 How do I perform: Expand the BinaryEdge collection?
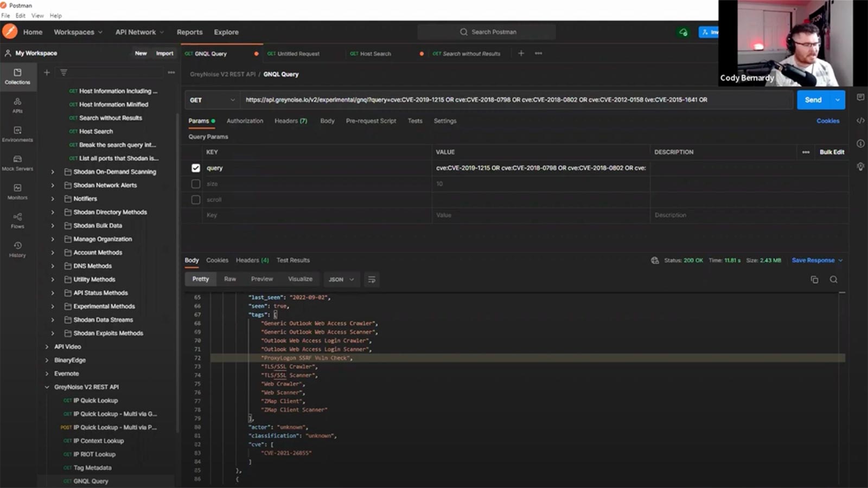point(47,360)
